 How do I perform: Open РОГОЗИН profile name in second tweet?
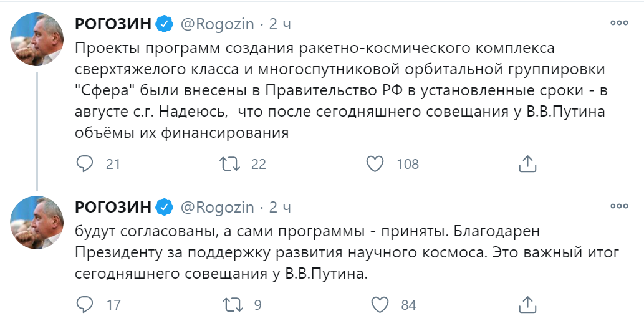(x=113, y=207)
